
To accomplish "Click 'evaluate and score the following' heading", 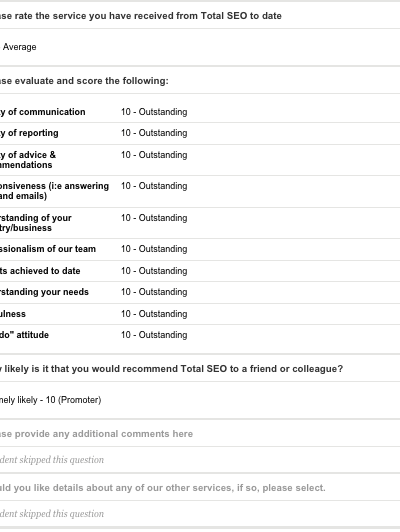I will [x=84, y=81].
